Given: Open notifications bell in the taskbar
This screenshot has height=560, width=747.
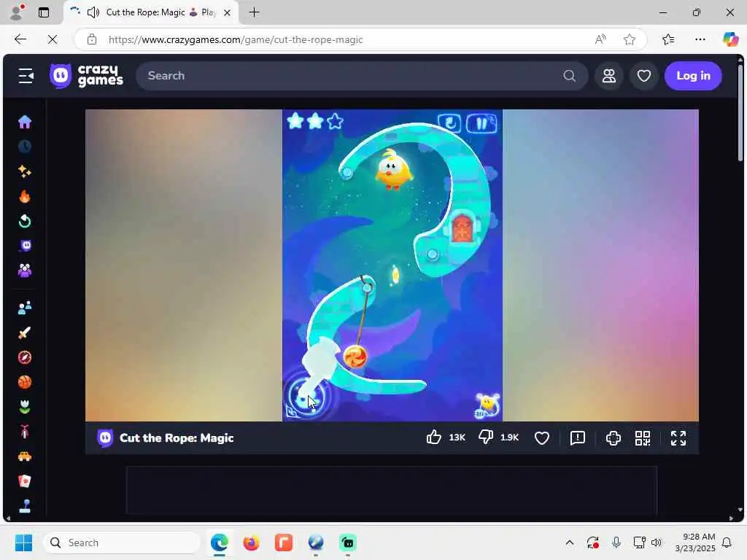Looking at the screenshot, I should pos(727,542).
